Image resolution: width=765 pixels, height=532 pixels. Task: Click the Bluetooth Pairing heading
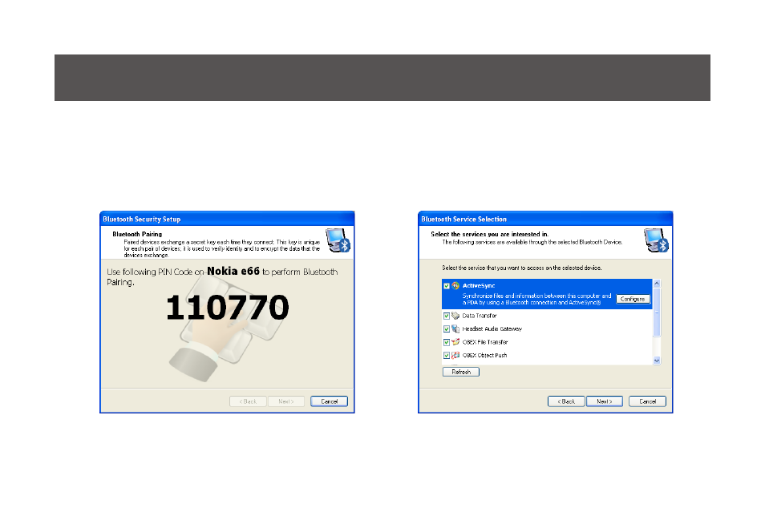137,234
